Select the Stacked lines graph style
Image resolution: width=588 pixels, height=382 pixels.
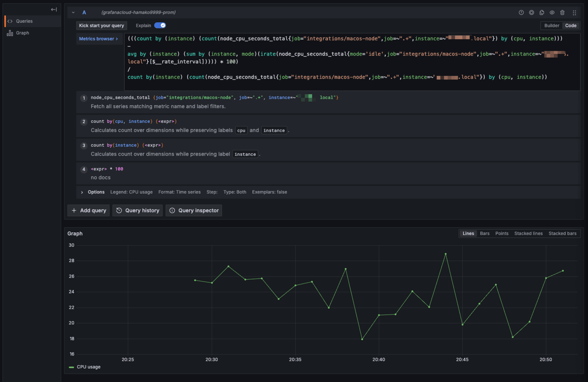point(528,233)
